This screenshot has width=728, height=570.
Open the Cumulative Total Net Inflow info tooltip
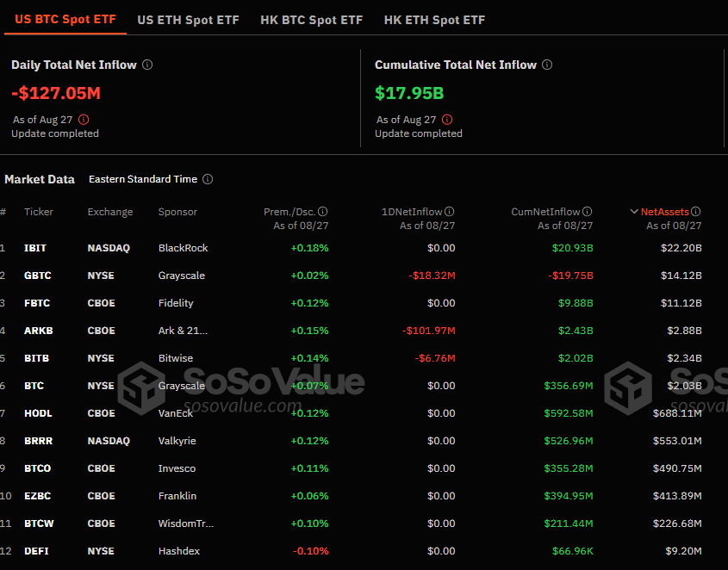547,64
